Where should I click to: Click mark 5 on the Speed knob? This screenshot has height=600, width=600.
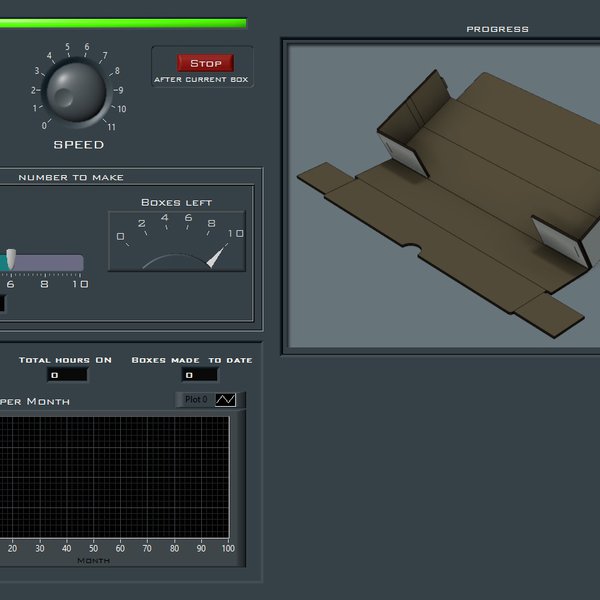(68, 47)
